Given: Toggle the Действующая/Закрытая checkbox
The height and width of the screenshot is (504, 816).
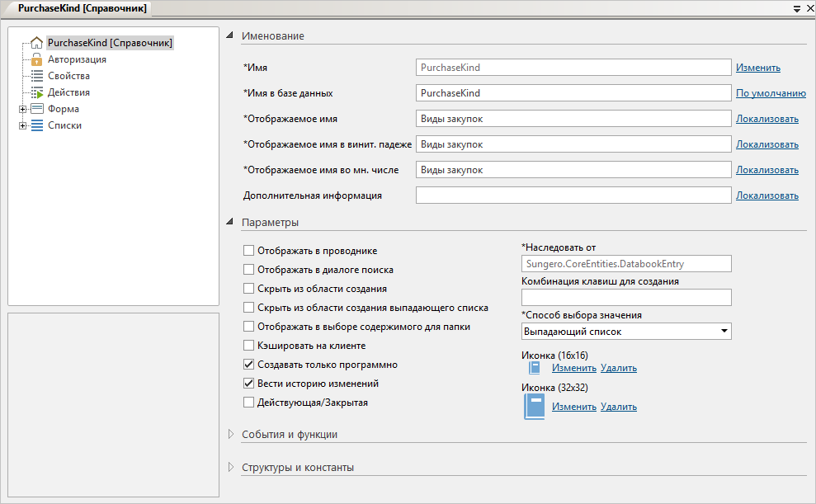Looking at the screenshot, I should pyautogui.click(x=248, y=403).
